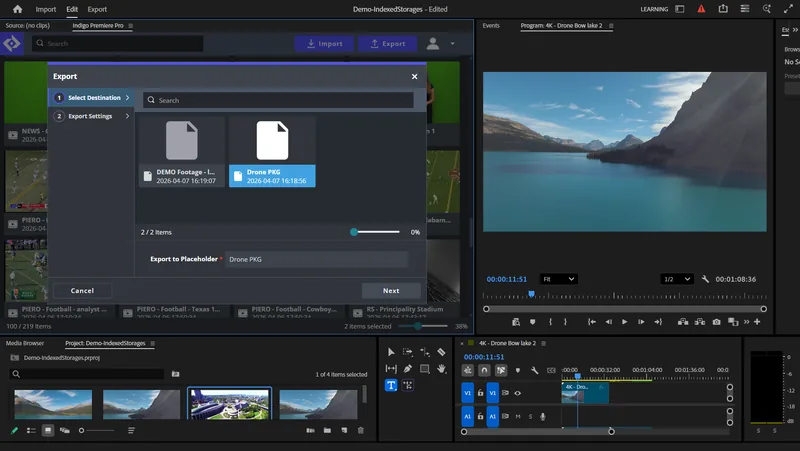
Task: Click Export Frame camera icon
Action: (x=716, y=322)
